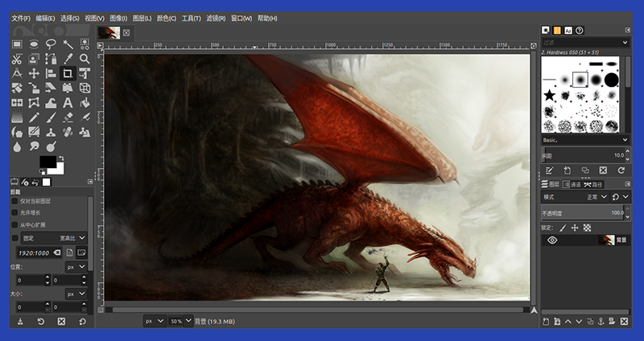Click the black foreground color swatch

point(47,162)
